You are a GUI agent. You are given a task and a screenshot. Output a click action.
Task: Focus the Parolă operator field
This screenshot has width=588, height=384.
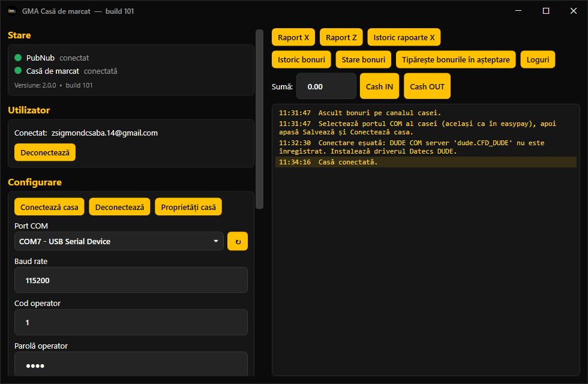point(131,364)
